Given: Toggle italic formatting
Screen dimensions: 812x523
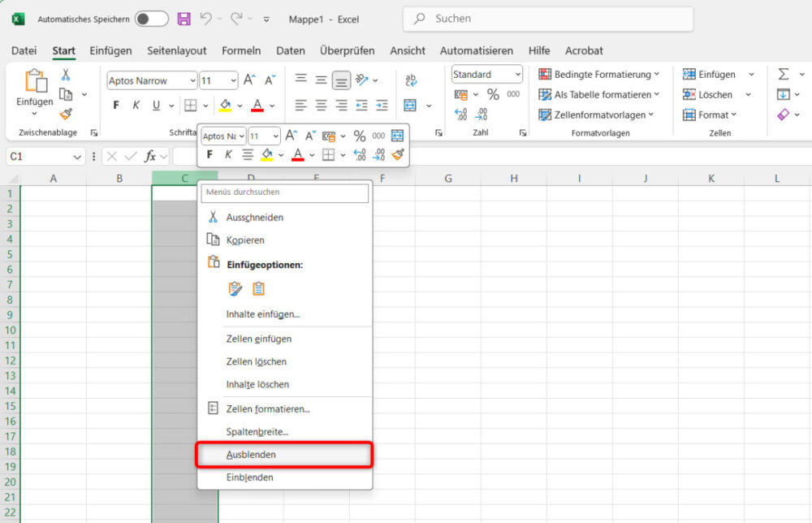Looking at the screenshot, I should coord(136,106).
